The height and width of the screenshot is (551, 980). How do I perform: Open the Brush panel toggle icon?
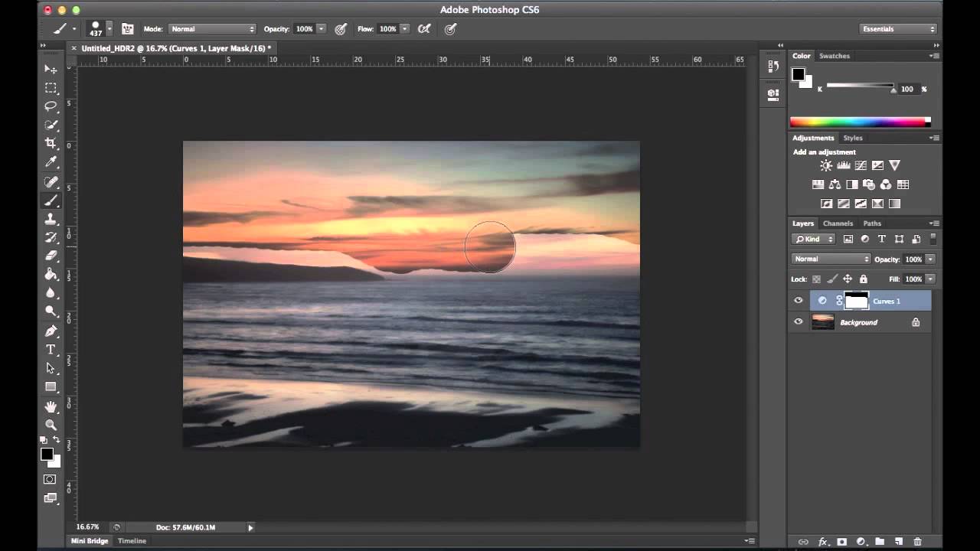(x=127, y=29)
